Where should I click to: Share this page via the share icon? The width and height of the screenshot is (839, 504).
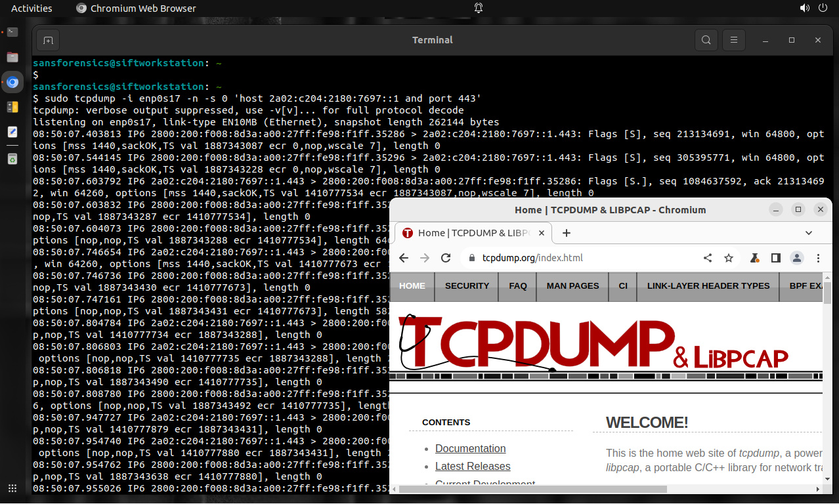pyautogui.click(x=708, y=258)
